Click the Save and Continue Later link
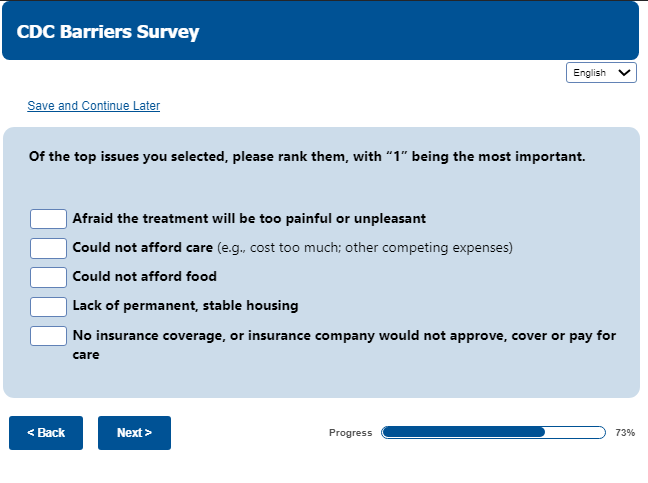 (93, 106)
